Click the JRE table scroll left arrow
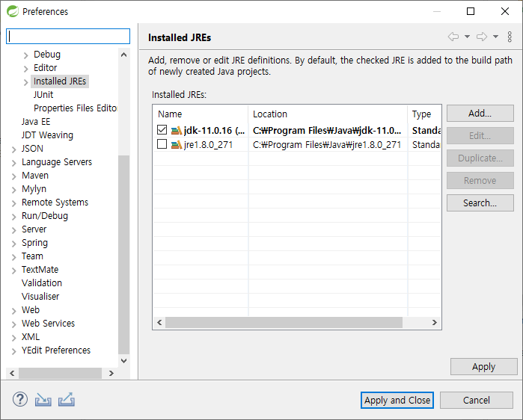Image resolution: width=523 pixels, height=420 pixels. [x=159, y=322]
